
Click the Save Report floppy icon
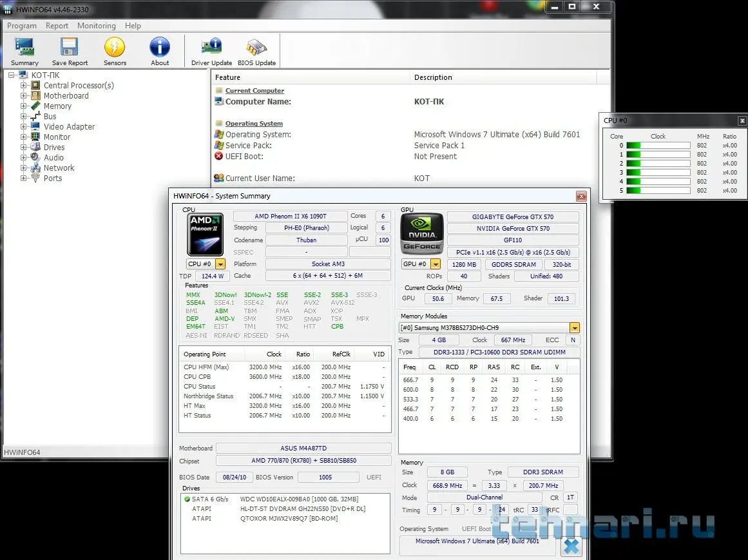click(x=69, y=48)
